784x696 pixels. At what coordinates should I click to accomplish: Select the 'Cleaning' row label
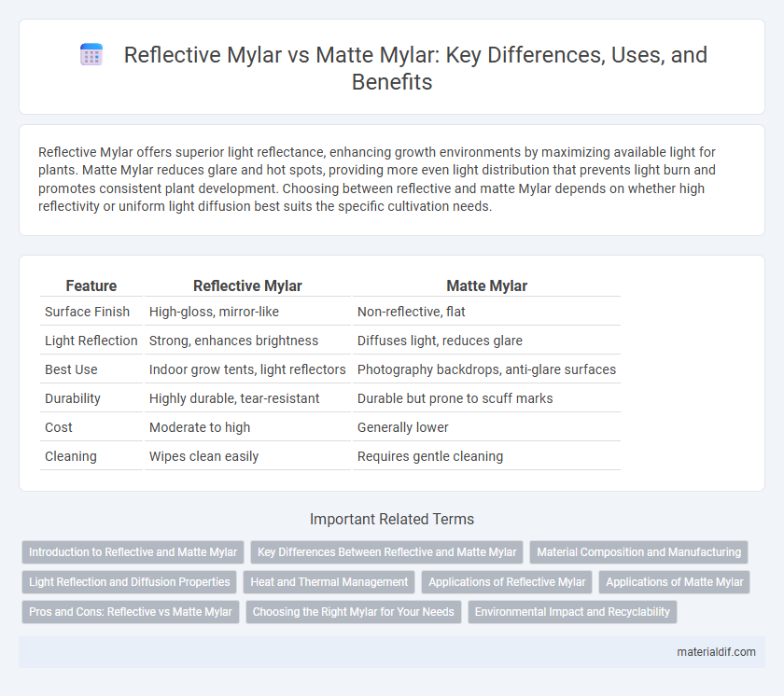[x=71, y=456]
